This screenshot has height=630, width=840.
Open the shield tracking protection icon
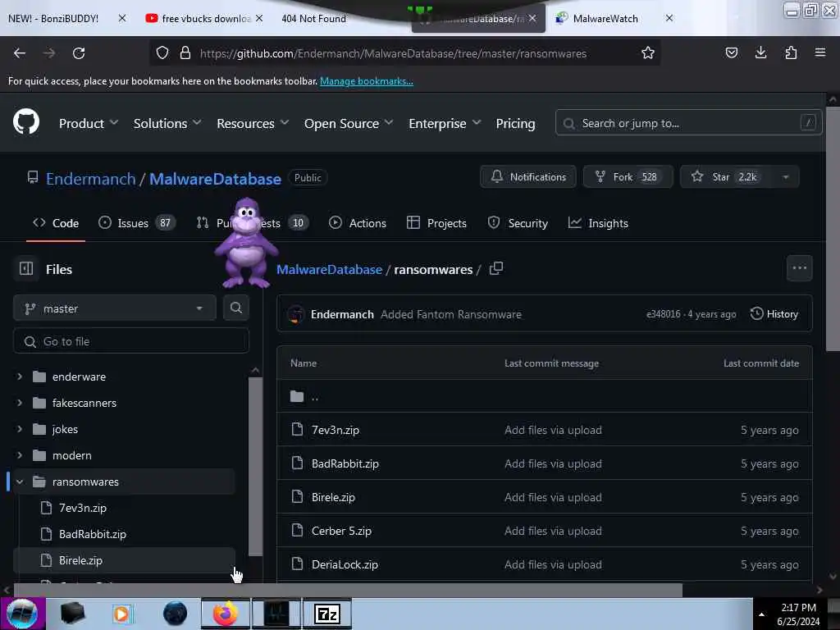[x=162, y=53]
